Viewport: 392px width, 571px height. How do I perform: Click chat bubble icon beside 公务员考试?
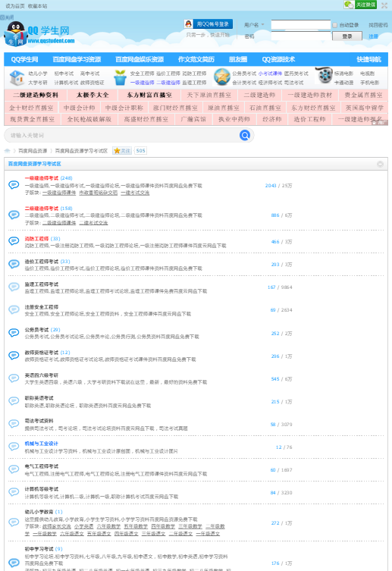14,333
